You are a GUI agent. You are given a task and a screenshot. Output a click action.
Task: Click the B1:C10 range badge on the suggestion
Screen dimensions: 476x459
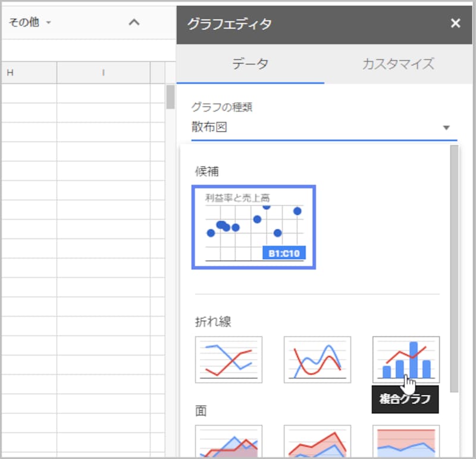[x=285, y=253]
